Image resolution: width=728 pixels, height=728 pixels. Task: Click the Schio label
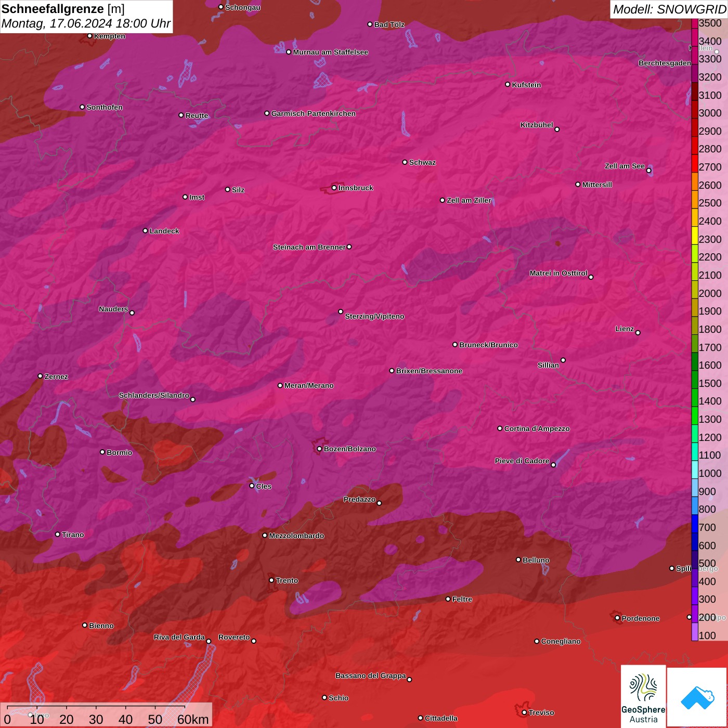click(339, 698)
